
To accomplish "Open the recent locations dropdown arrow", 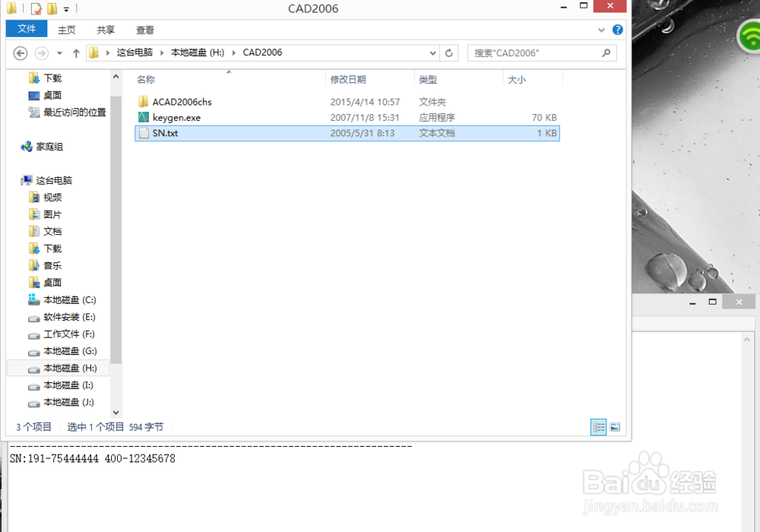I will [59, 53].
